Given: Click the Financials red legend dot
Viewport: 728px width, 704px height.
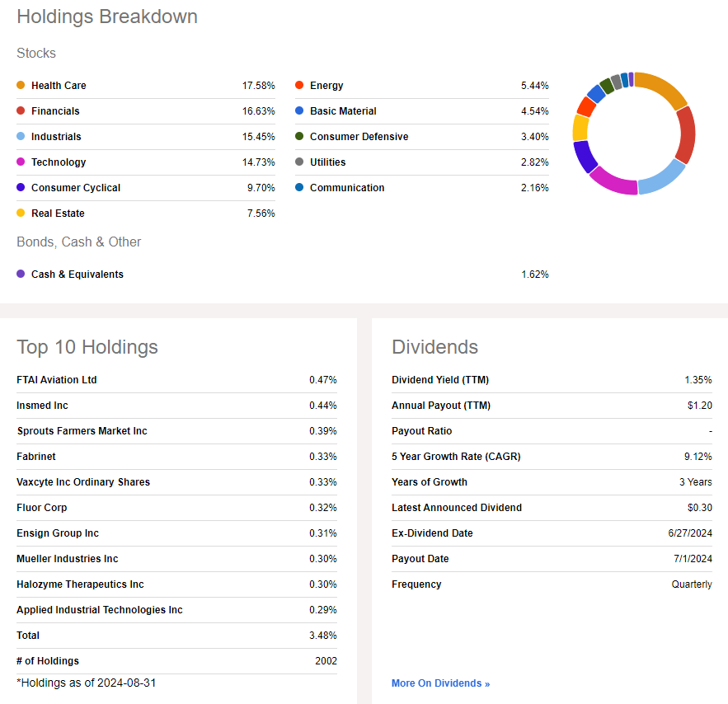Looking at the screenshot, I should (21, 111).
